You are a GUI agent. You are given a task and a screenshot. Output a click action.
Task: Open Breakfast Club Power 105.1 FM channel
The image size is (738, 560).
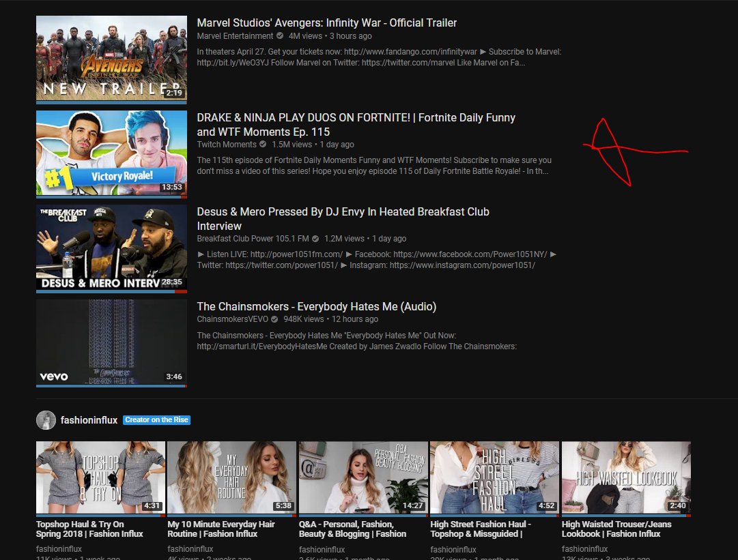click(x=253, y=238)
